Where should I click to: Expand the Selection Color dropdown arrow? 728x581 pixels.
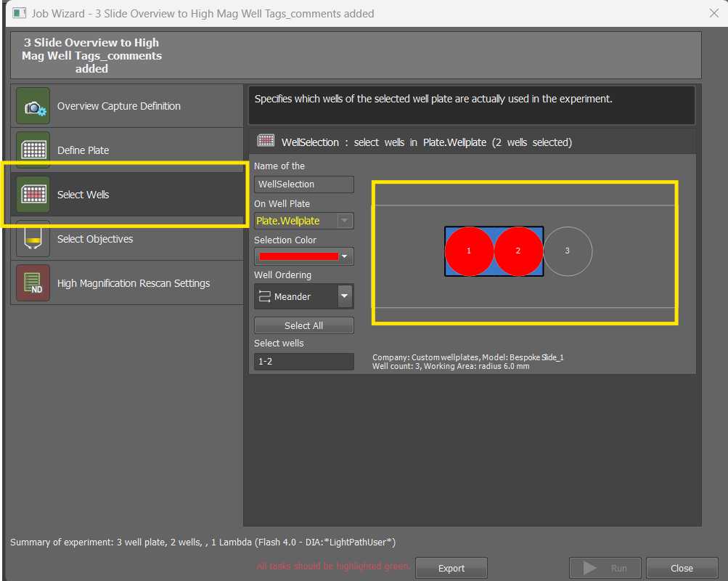click(x=345, y=256)
